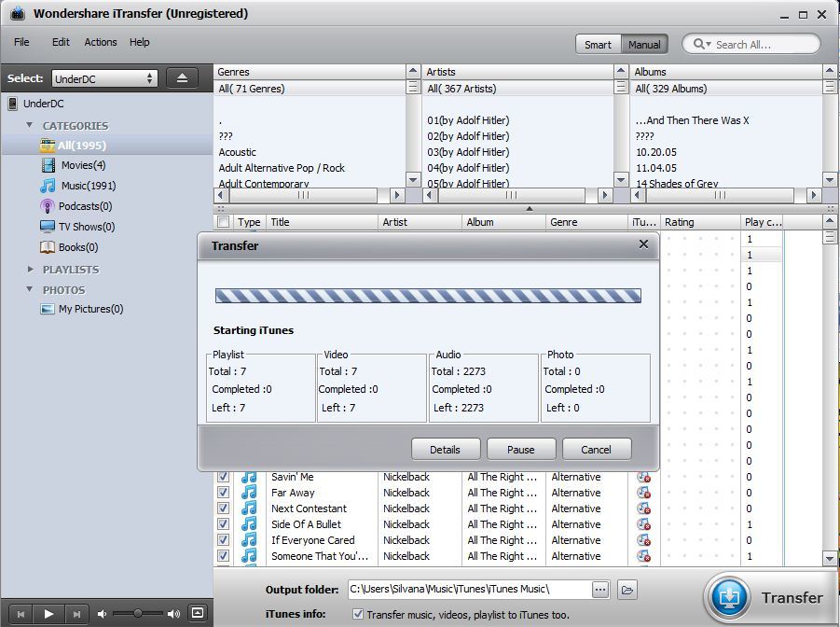Viewport: 840px width, 627px height.
Task: Toggle Transfer music, videos, playlist to iTunes checkbox
Action: 358,614
